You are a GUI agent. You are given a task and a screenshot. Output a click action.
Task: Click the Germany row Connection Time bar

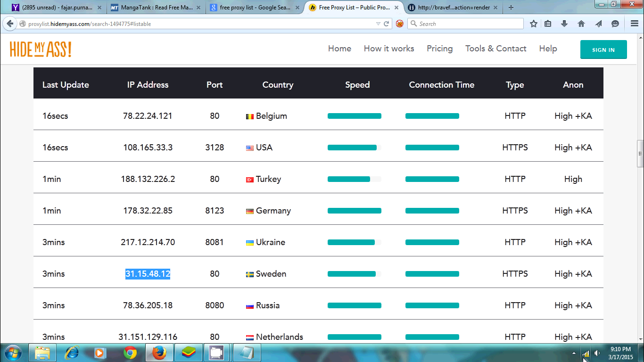coord(432,211)
